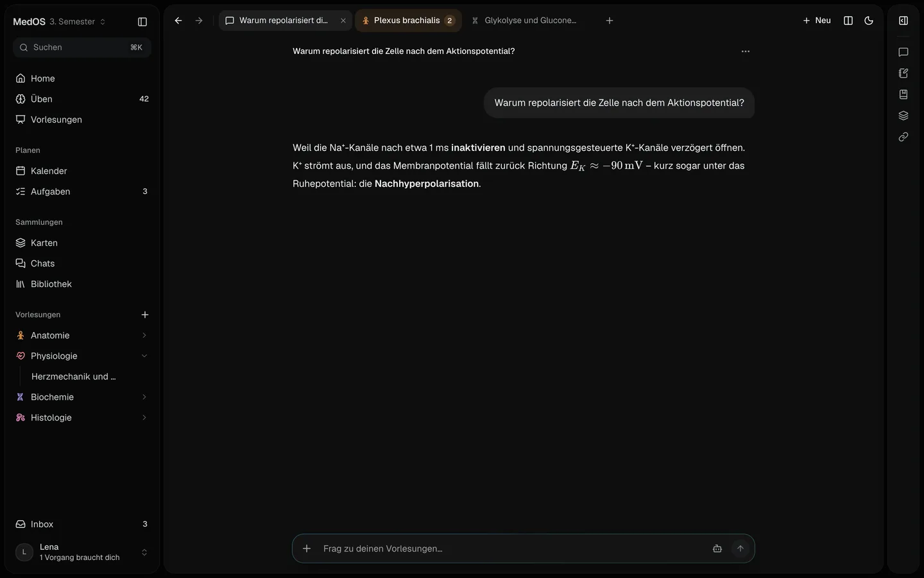
Task: Go back with the left arrow
Action: point(178,21)
